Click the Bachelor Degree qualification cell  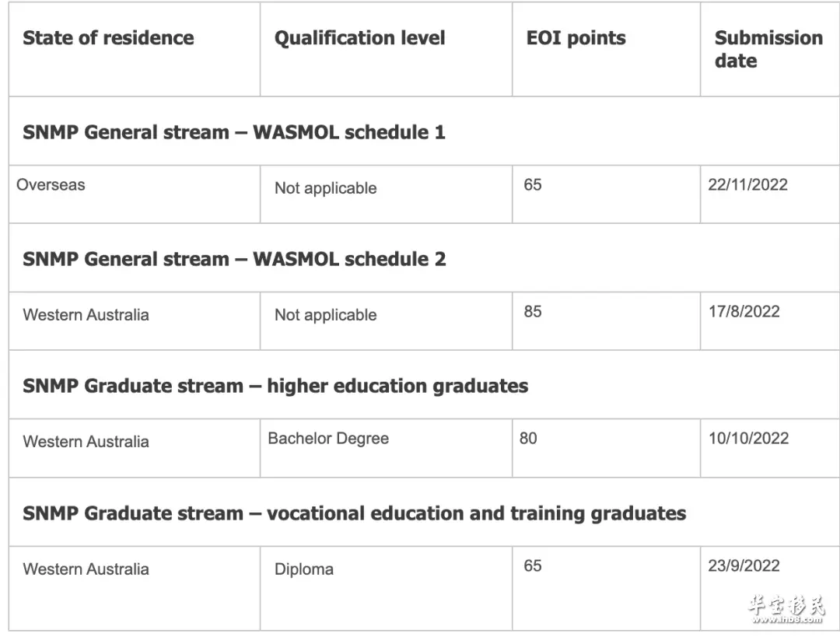click(328, 438)
